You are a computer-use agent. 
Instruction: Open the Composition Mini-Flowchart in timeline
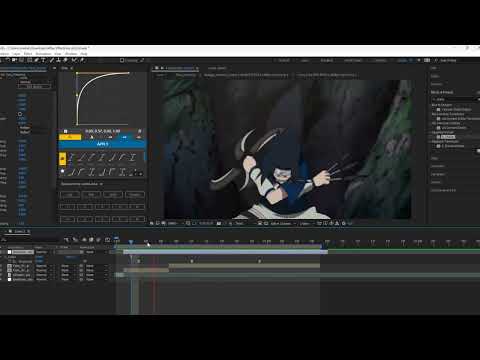coord(66,239)
